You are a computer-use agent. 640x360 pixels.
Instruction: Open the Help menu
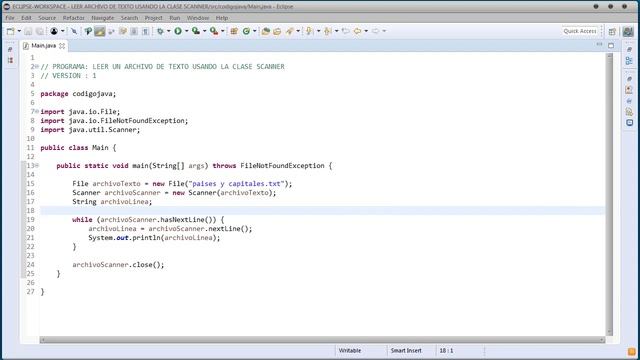pyautogui.click(x=222, y=18)
